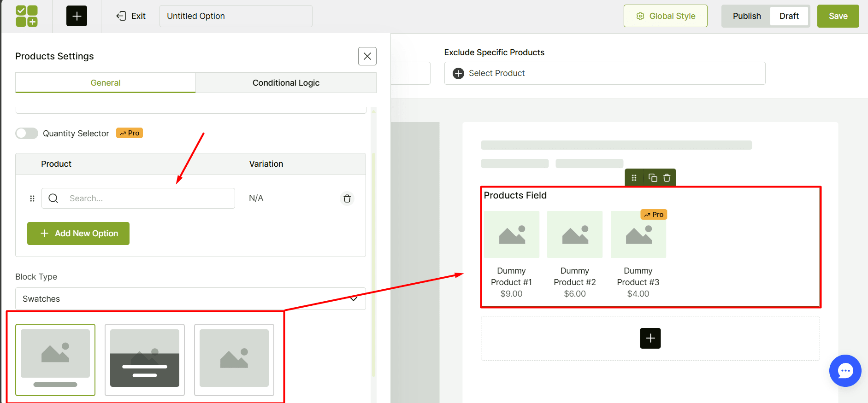
Task: Click the Product column header
Action: point(56,164)
